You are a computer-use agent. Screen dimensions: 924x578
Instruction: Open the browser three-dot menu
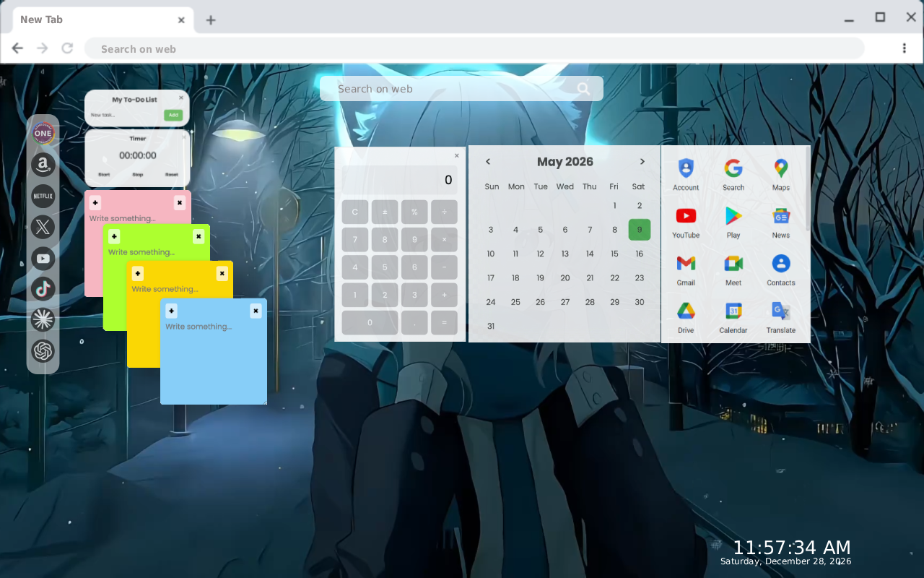pyautogui.click(x=905, y=48)
